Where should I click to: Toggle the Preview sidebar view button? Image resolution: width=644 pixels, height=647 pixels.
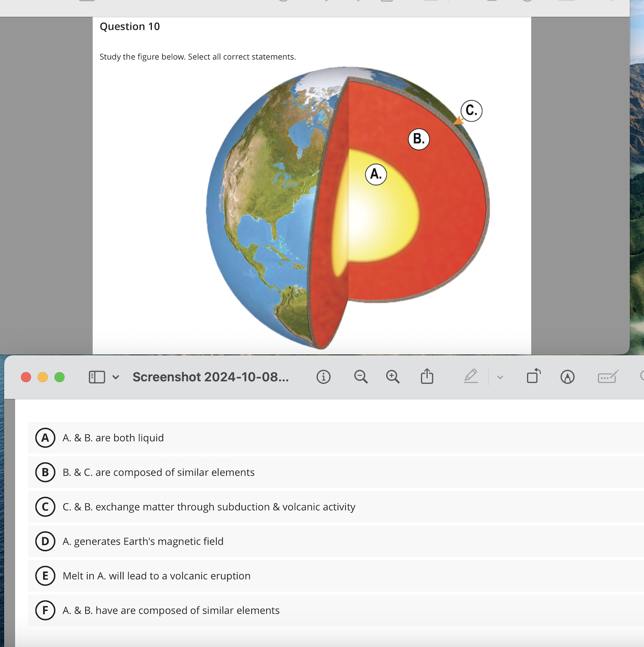[97, 377]
